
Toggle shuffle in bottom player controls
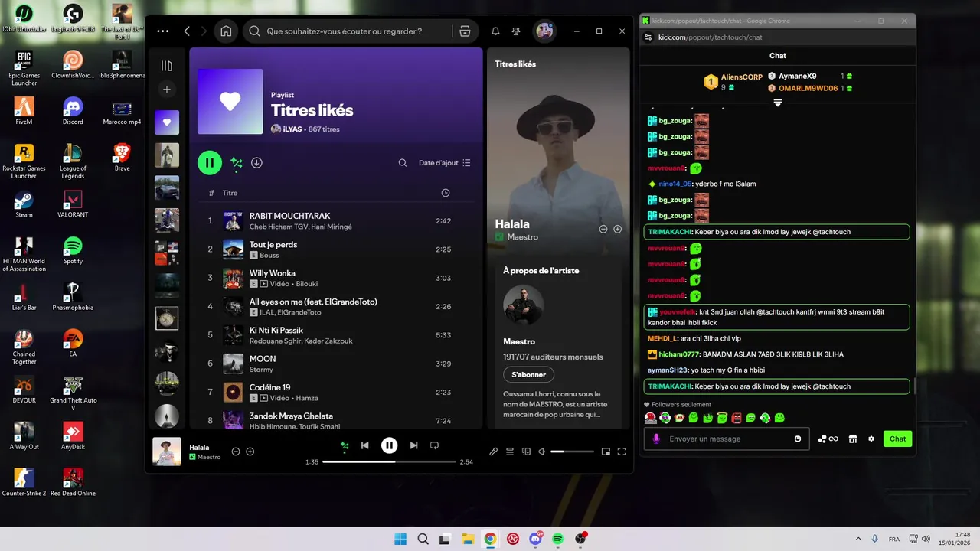coord(345,445)
